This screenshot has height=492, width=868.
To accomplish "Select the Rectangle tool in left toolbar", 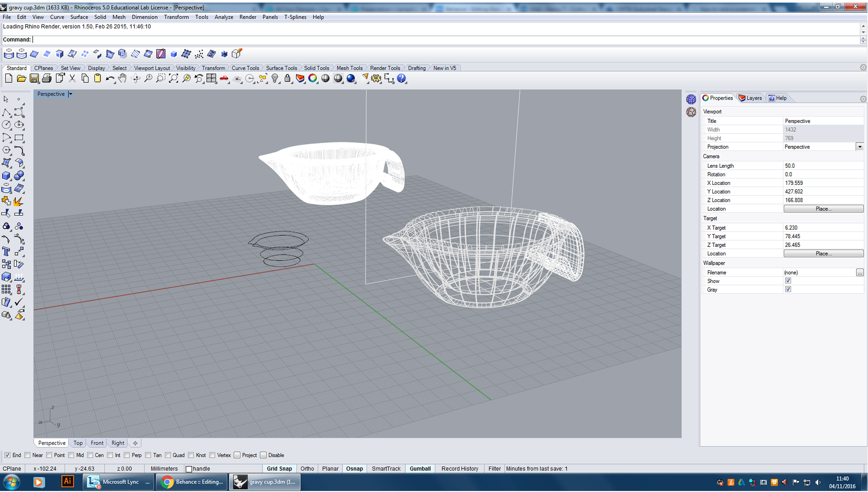I will (x=19, y=138).
